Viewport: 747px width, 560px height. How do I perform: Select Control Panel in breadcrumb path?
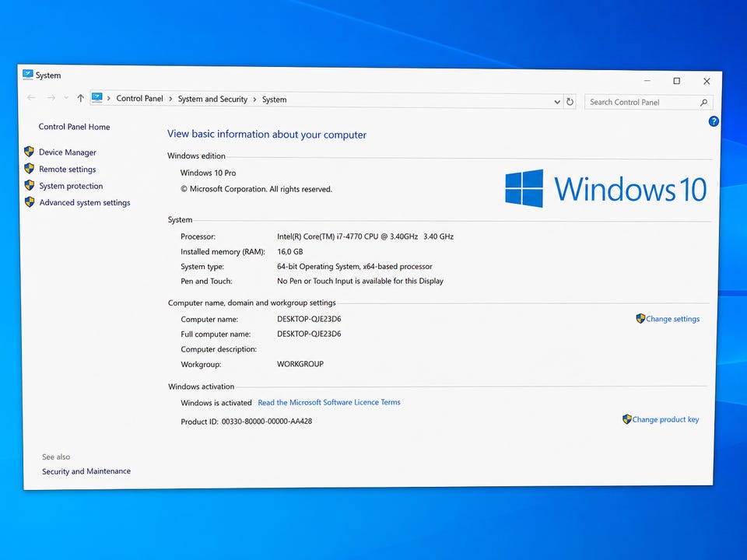[139, 99]
